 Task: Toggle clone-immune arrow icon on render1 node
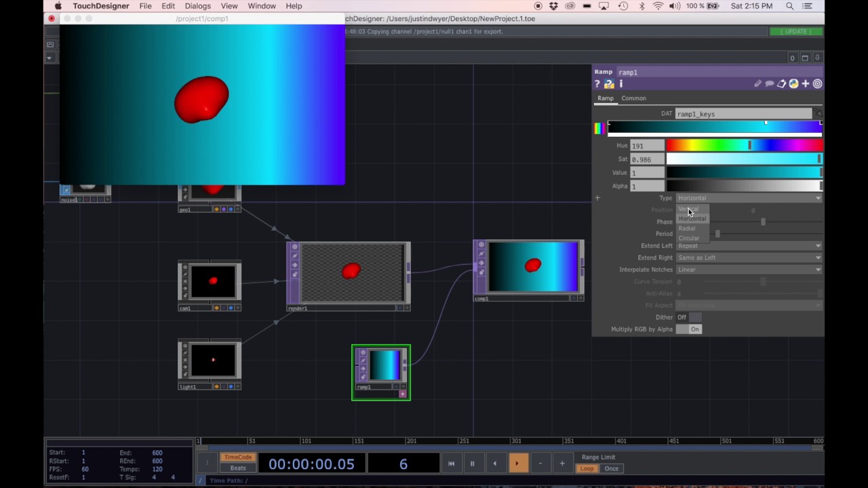point(294,264)
